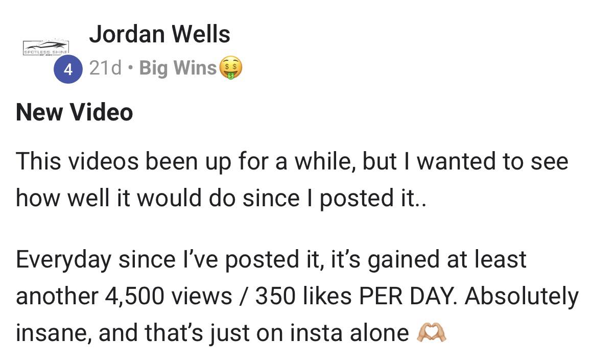Viewport: 616px width, 364px height.
Task: Click the dot separator after 21d
Action: (x=131, y=68)
